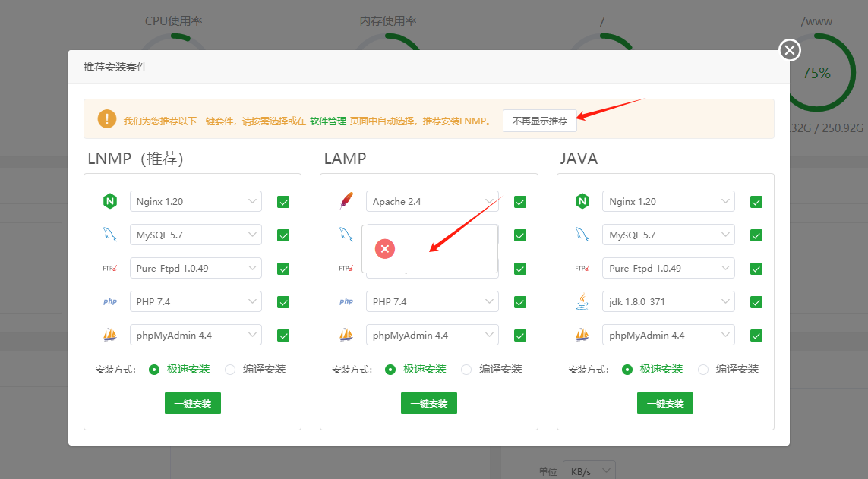The image size is (868, 479).
Task: Click the LNMP (推荐) heading
Action: 136,159
